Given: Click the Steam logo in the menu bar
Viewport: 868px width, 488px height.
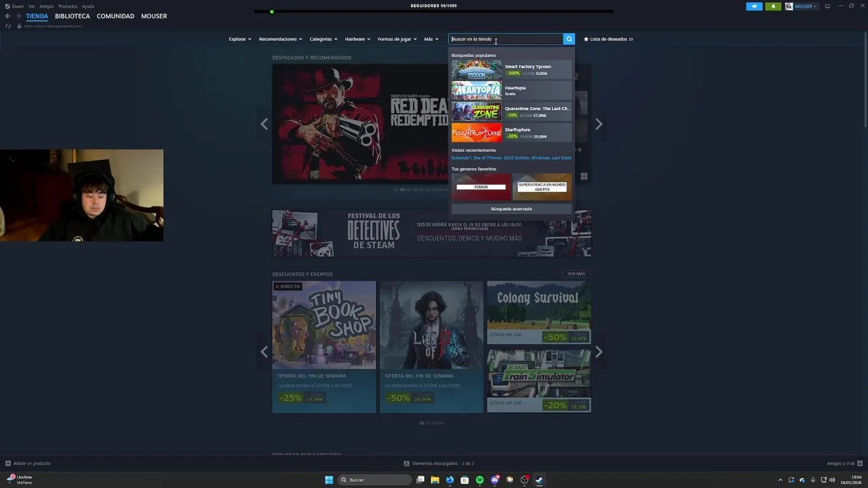Looking at the screenshot, I should click(7, 6).
